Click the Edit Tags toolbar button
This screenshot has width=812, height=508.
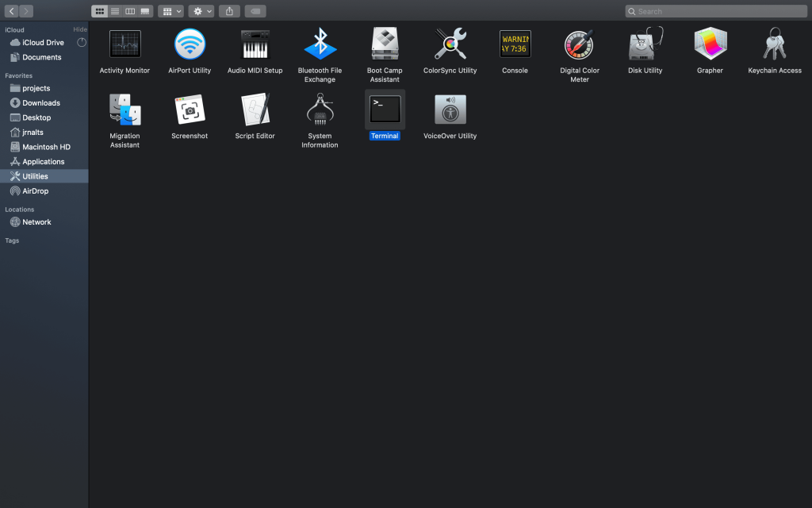[255, 11]
